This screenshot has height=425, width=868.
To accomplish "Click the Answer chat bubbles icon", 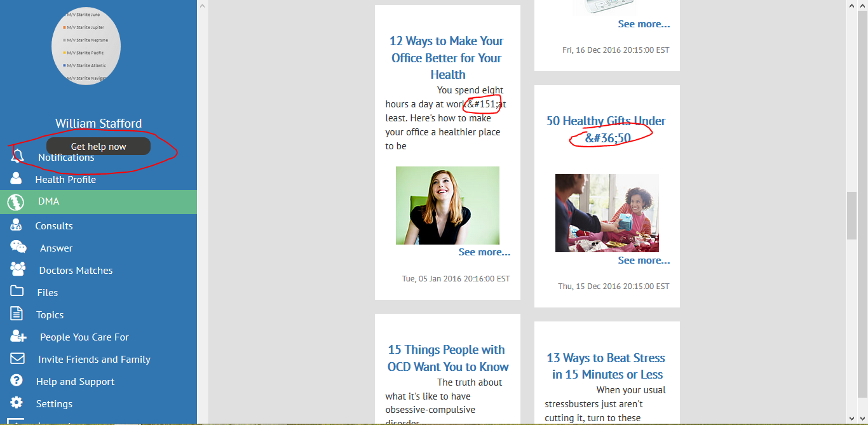I will point(18,248).
